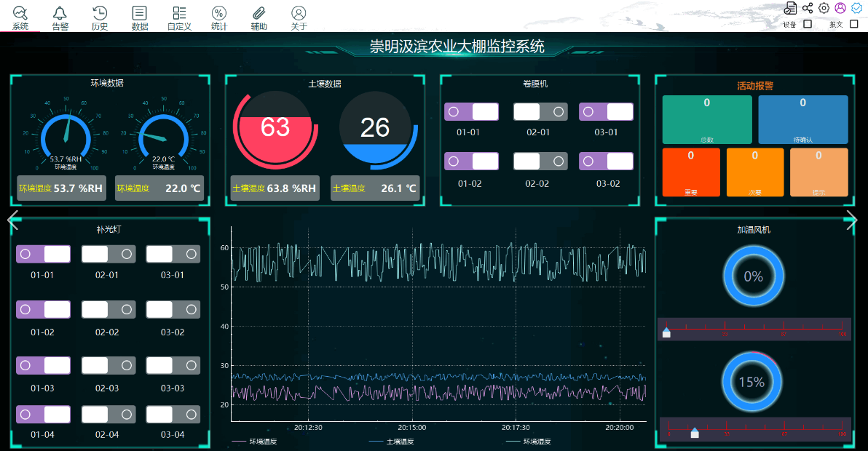The width and height of the screenshot is (868, 451).
Task: Click the 数据 data list icon
Action: tap(139, 14)
